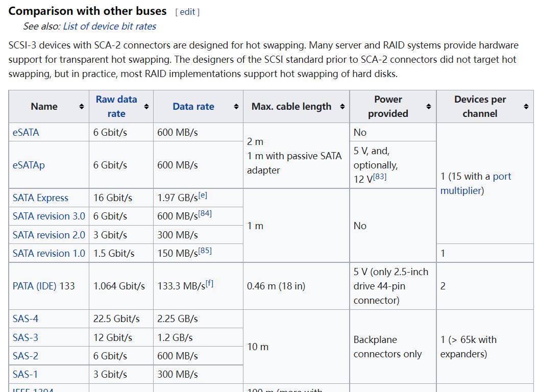The width and height of the screenshot is (540, 392).
Task: Select the 1.2 GB/s cell
Action: (199, 337)
